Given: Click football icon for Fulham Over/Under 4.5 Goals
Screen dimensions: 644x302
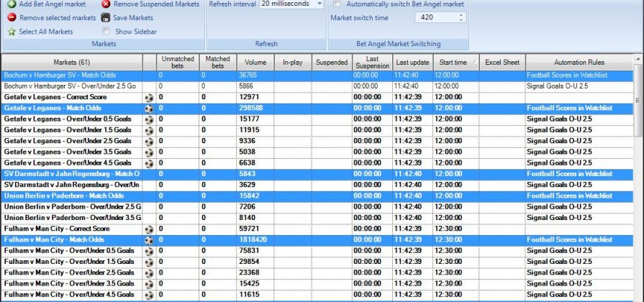Looking at the screenshot, I should (149, 295).
